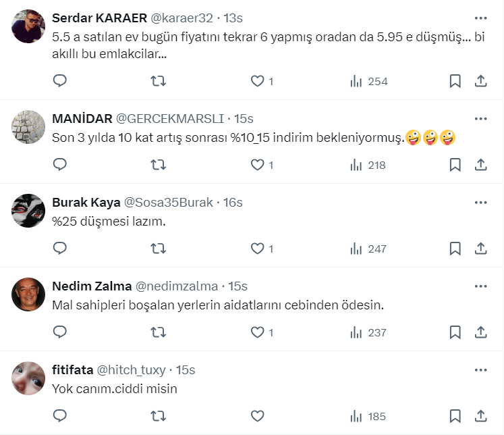Open Nedim Zalma's profile name link

[x=92, y=286]
